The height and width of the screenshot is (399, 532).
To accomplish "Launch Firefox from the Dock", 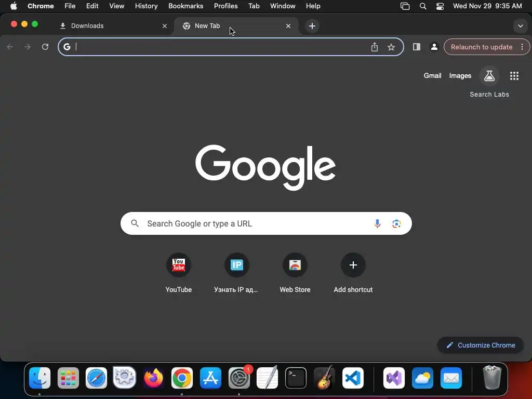I will (x=153, y=378).
